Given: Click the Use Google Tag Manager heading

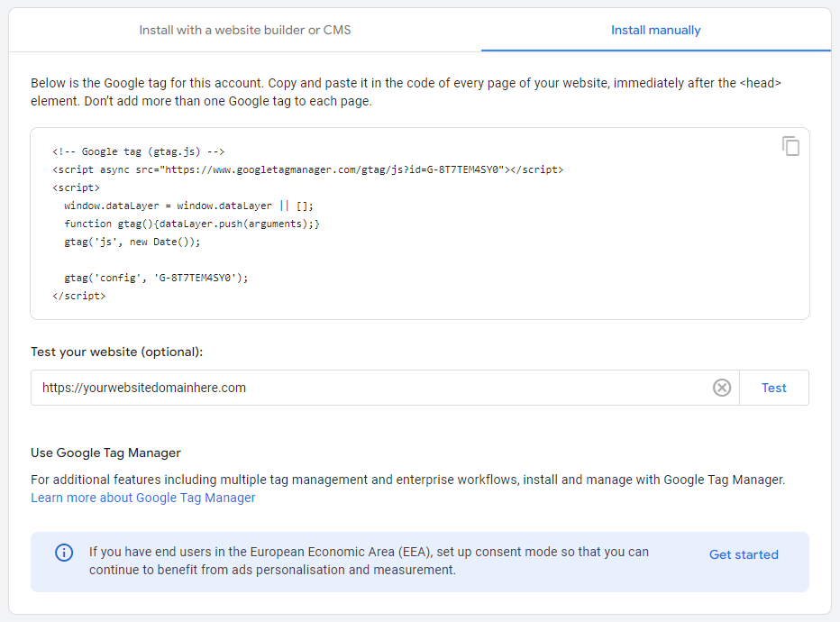Looking at the screenshot, I should (105, 453).
